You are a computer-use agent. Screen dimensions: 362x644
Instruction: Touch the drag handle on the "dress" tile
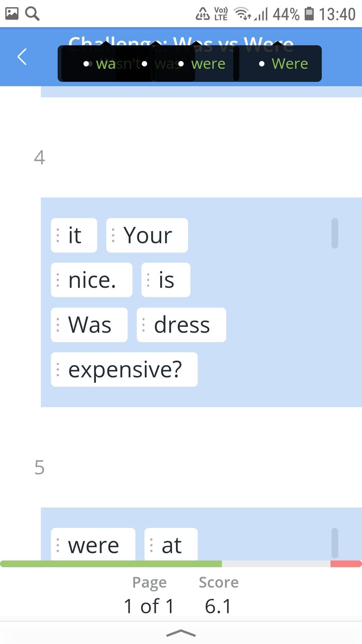tap(144, 325)
